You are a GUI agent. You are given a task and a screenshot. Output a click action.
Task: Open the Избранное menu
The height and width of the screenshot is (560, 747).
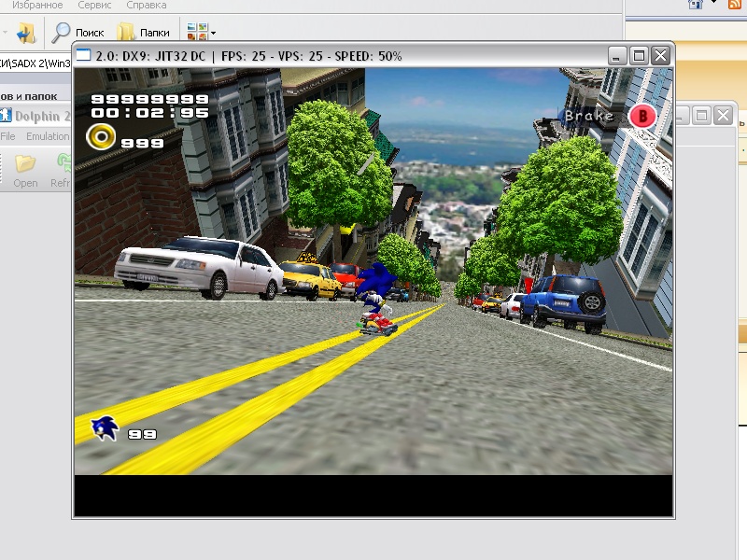37,6
